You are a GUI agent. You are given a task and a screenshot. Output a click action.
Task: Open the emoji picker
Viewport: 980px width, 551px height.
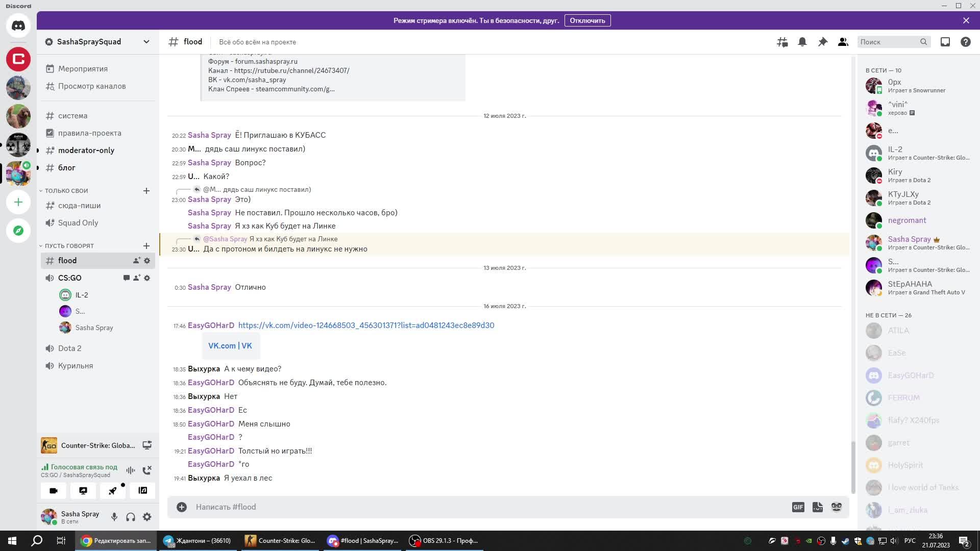point(837,507)
